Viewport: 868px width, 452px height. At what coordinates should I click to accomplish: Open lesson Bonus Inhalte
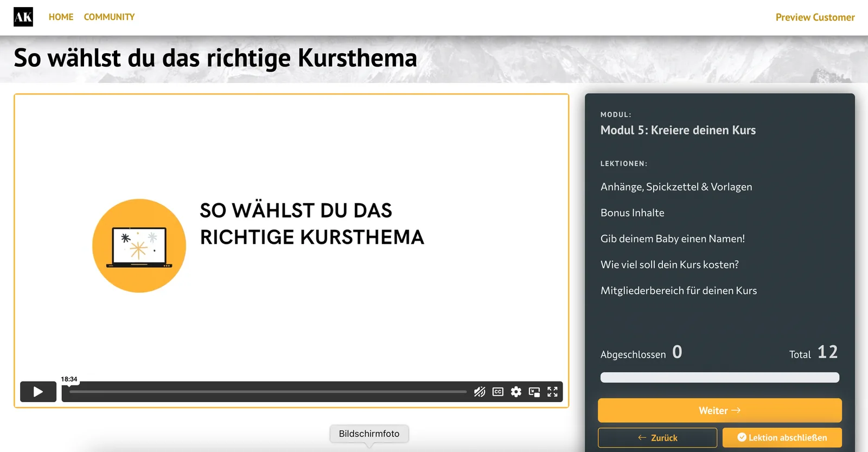click(632, 213)
